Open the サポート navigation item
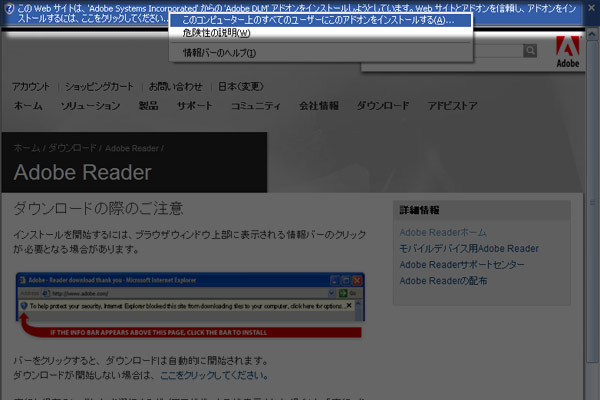 194,106
